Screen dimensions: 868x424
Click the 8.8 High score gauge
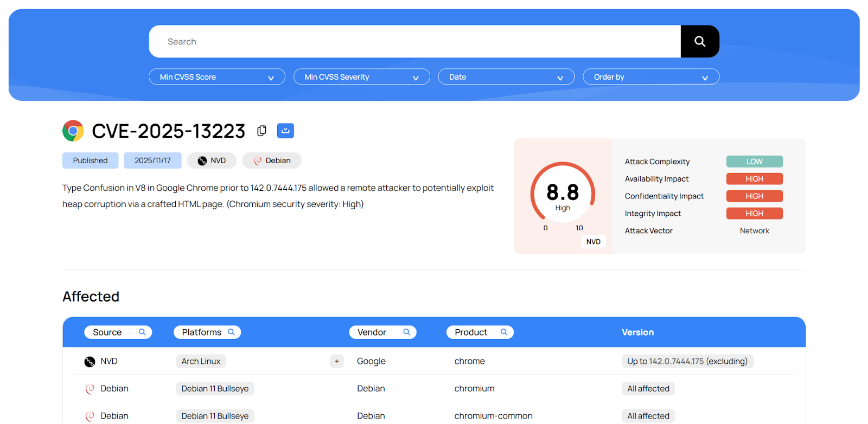coord(563,194)
